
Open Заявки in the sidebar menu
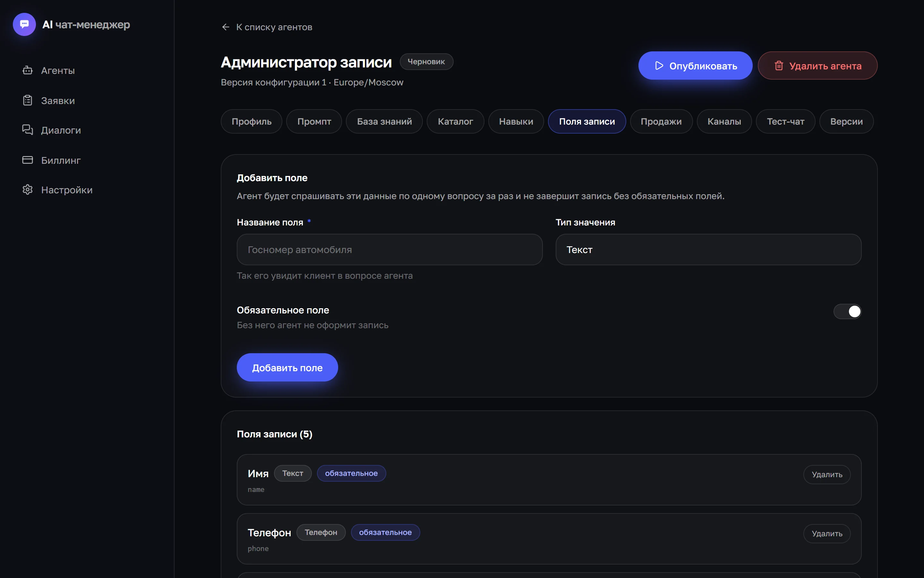point(58,100)
